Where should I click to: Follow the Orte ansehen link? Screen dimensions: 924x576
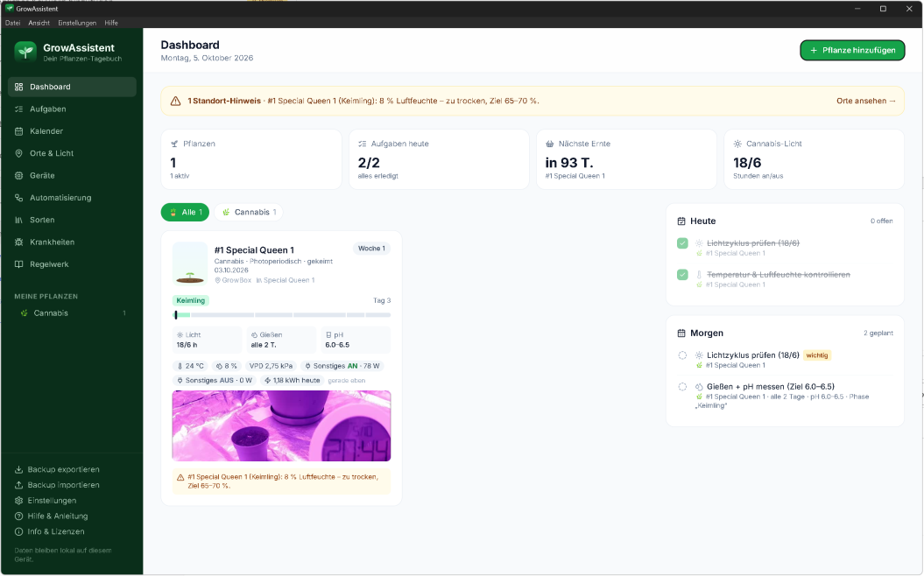pyautogui.click(x=865, y=101)
